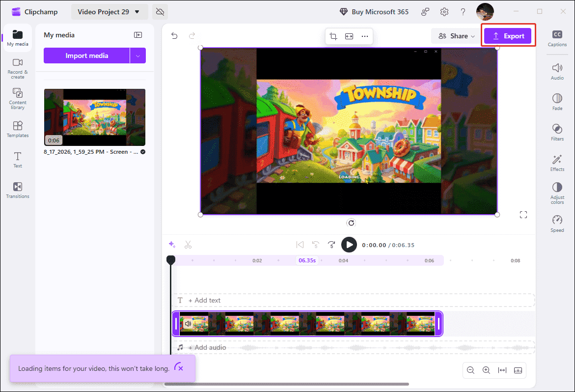
Task: Fit timeline to screen width
Action: (x=502, y=370)
